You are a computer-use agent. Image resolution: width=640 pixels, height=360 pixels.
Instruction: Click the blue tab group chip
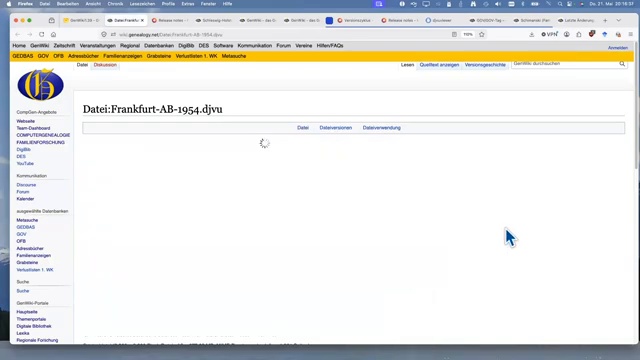point(329,20)
